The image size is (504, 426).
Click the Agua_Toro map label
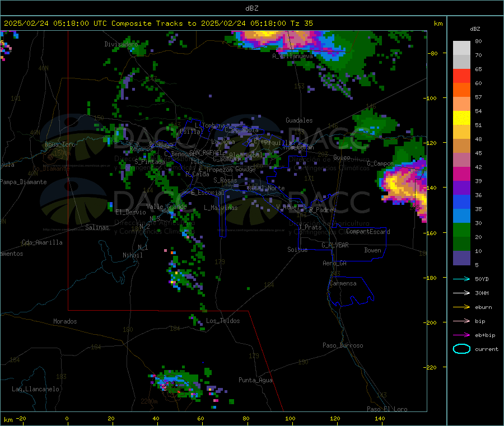(x=60, y=144)
